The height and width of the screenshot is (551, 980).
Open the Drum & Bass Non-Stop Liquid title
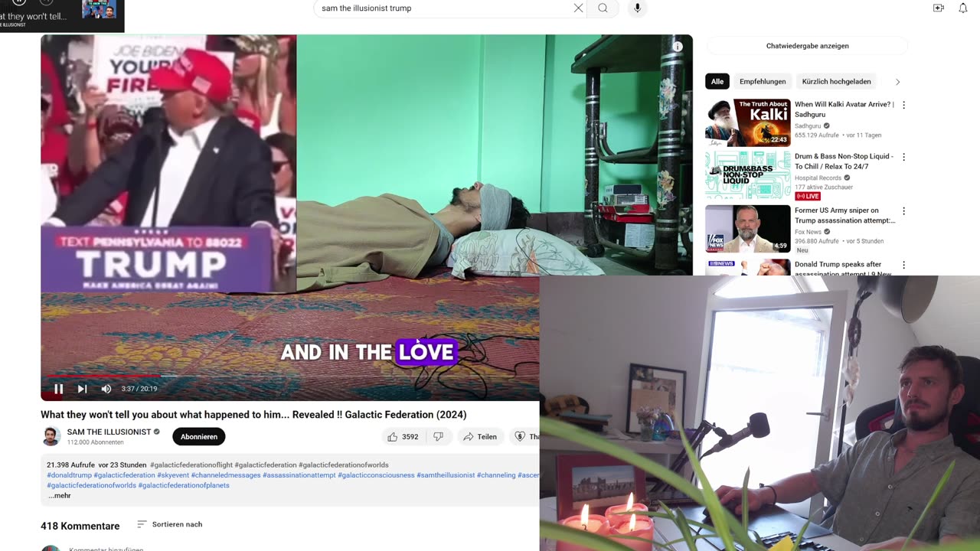844,161
